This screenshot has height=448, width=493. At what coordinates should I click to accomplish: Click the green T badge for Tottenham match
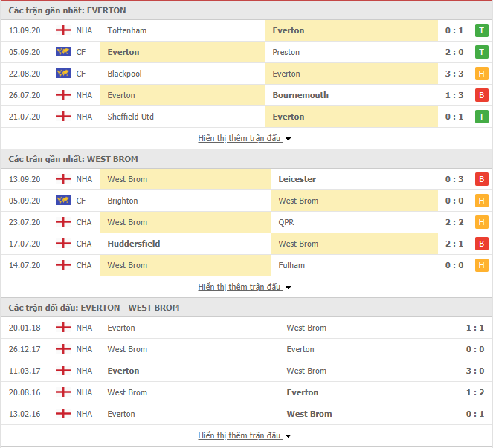(x=481, y=30)
